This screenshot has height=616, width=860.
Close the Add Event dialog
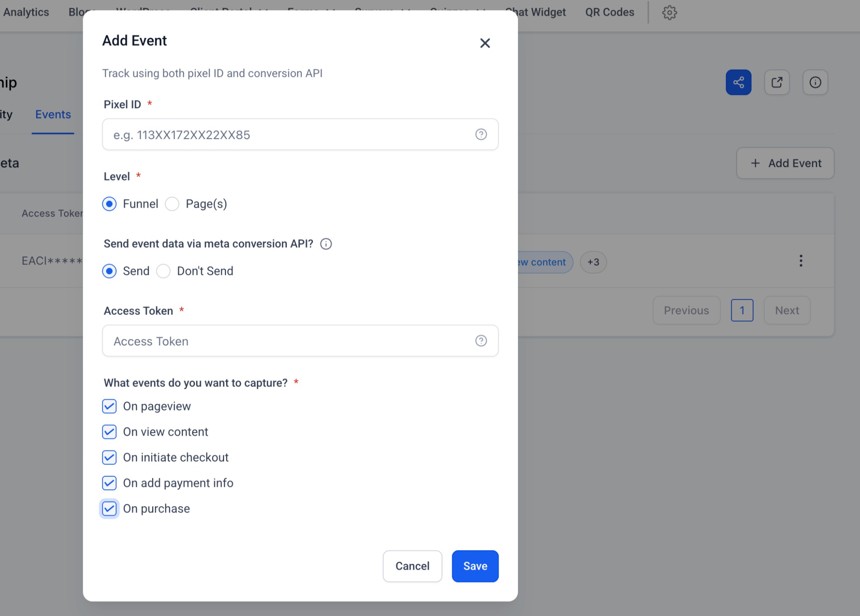coord(485,43)
